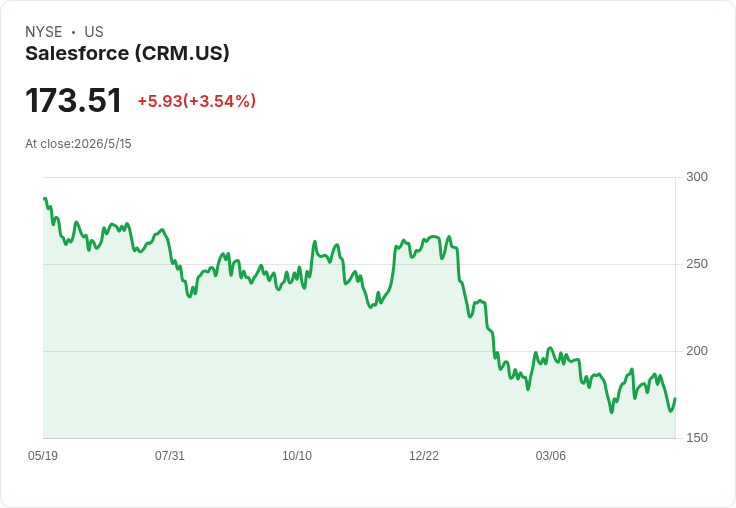The height and width of the screenshot is (508, 736).
Task: Click the price peak above the 12/22 label
Action: pyautogui.click(x=432, y=237)
